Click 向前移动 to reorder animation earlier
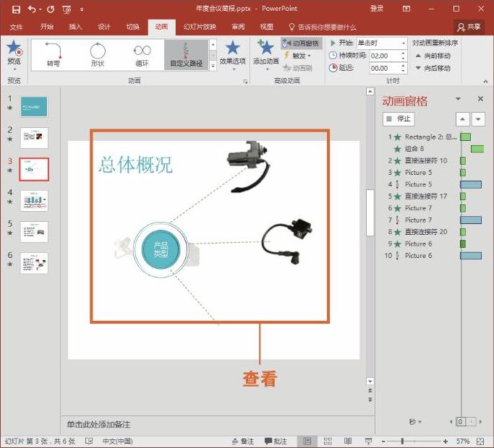 pyautogui.click(x=433, y=56)
